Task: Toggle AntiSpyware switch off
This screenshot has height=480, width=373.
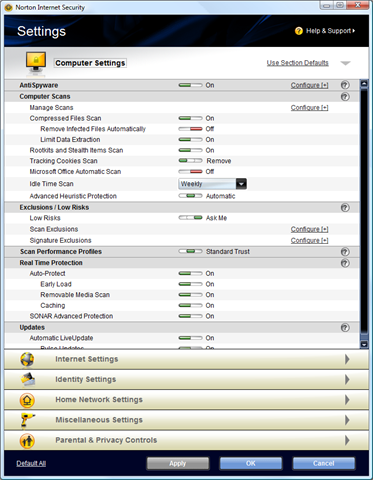Action: coord(190,85)
